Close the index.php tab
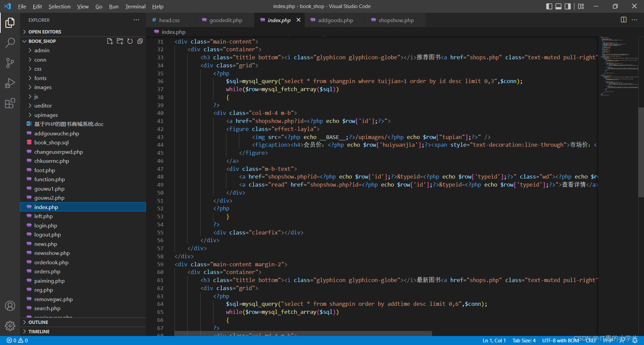Screen dimensions: 644x345 (x=298, y=20)
